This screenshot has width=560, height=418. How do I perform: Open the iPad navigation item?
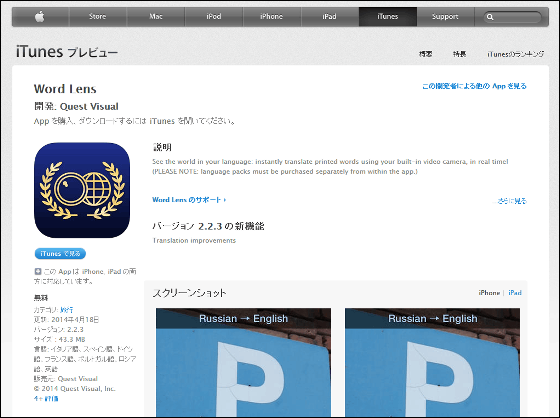pyautogui.click(x=329, y=16)
